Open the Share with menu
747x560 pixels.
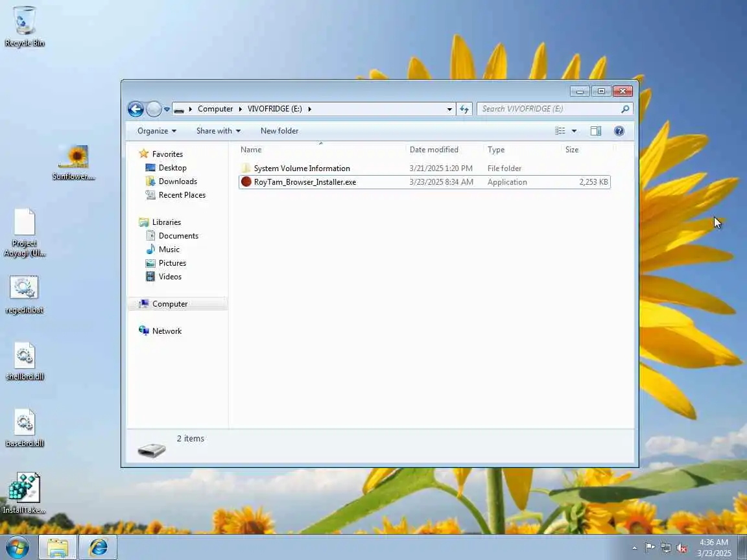pyautogui.click(x=218, y=131)
